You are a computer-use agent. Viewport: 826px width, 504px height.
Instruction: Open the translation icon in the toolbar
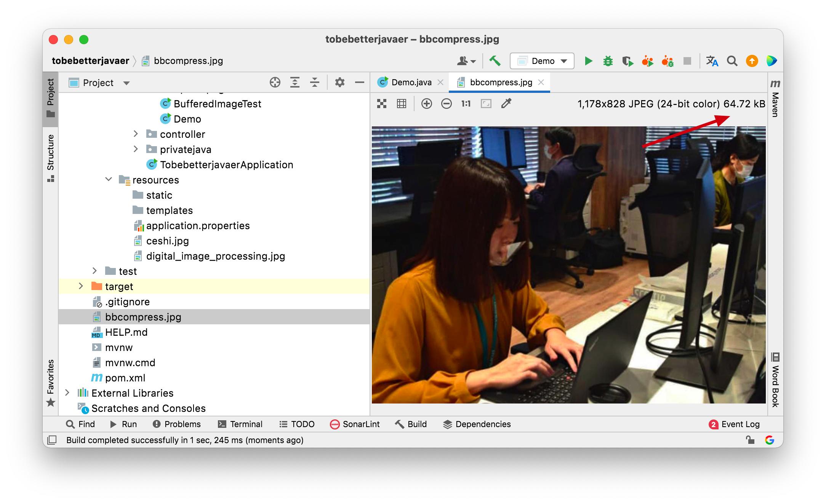tap(712, 61)
